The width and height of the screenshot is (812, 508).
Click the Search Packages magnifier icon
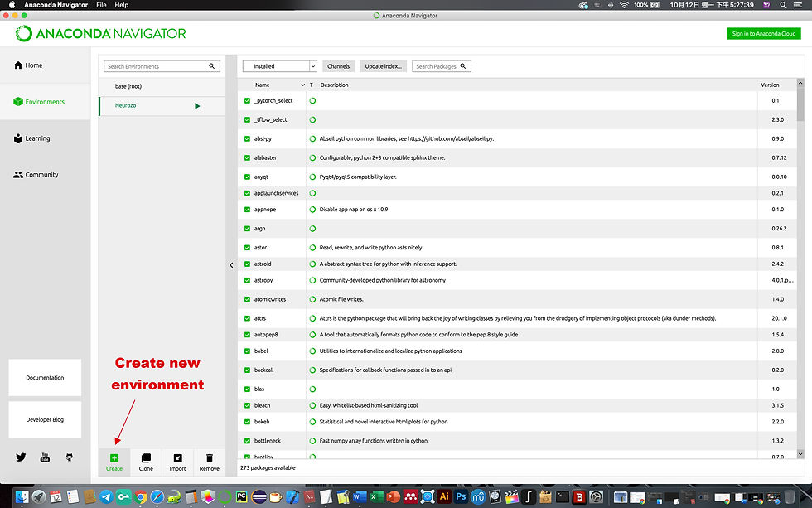pyautogui.click(x=463, y=66)
